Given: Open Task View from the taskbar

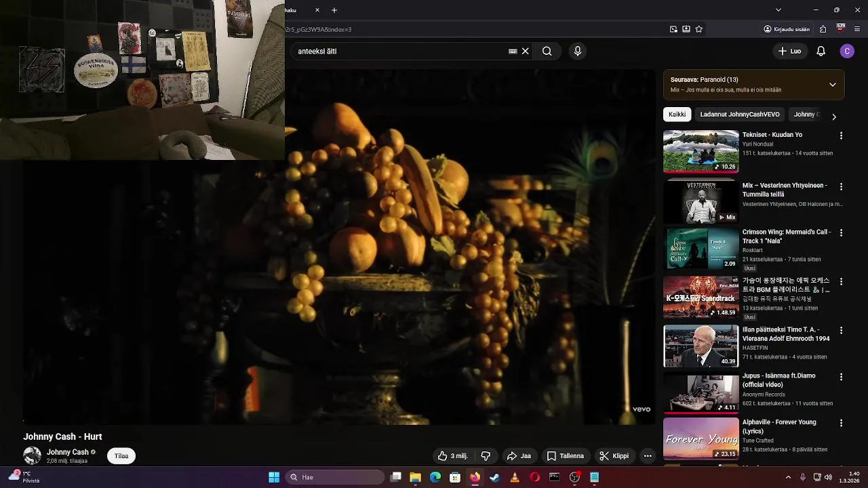Looking at the screenshot, I should click(396, 477).
